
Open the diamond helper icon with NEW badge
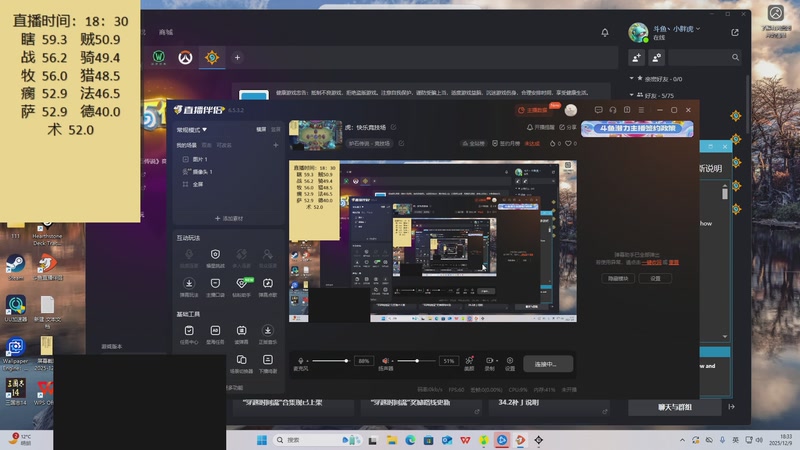[x=242, y=283]
